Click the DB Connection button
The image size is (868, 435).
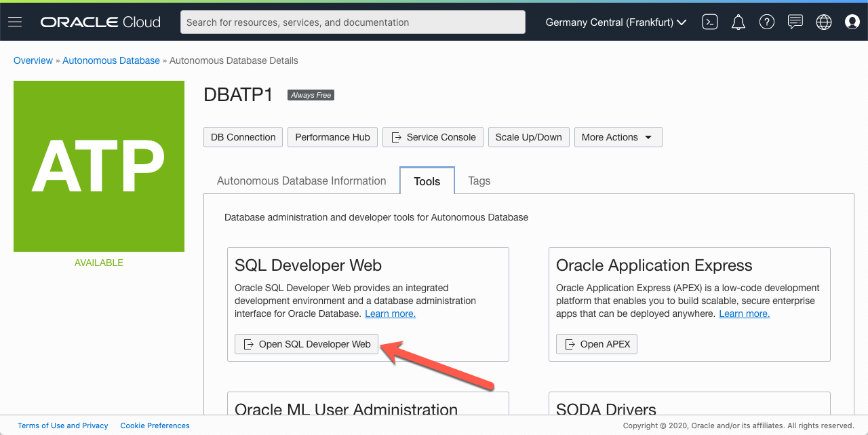(x=243, y=137)
